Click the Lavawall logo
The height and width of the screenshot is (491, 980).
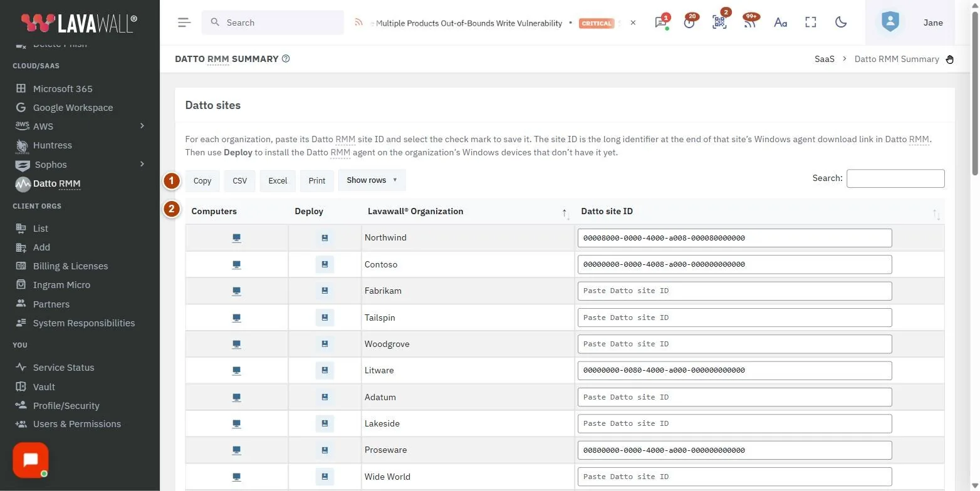pyautogui.click(x=79, y=23)
